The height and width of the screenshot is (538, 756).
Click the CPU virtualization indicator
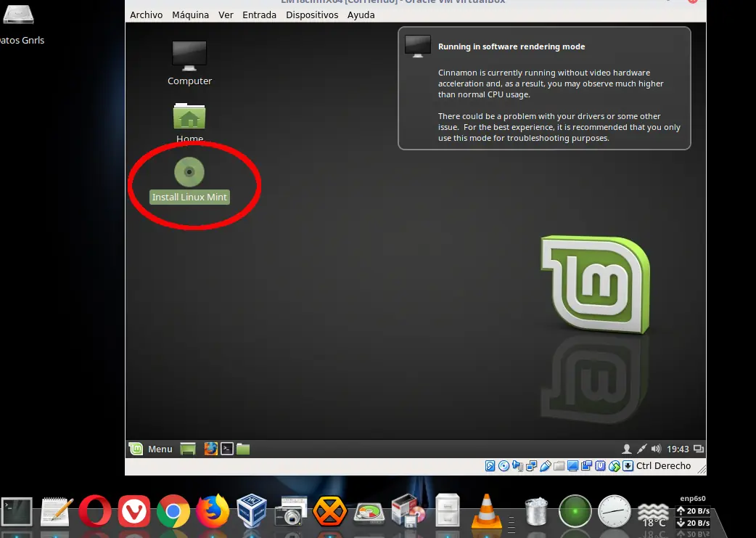[600, 466]
